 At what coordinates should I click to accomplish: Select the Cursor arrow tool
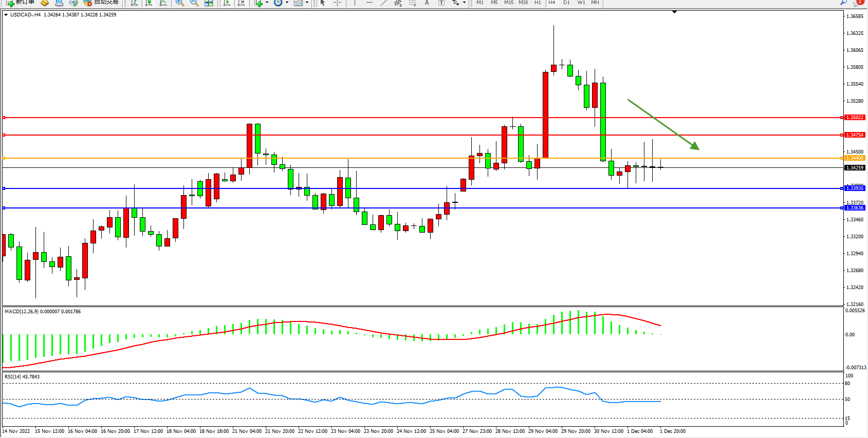(323, 3)
